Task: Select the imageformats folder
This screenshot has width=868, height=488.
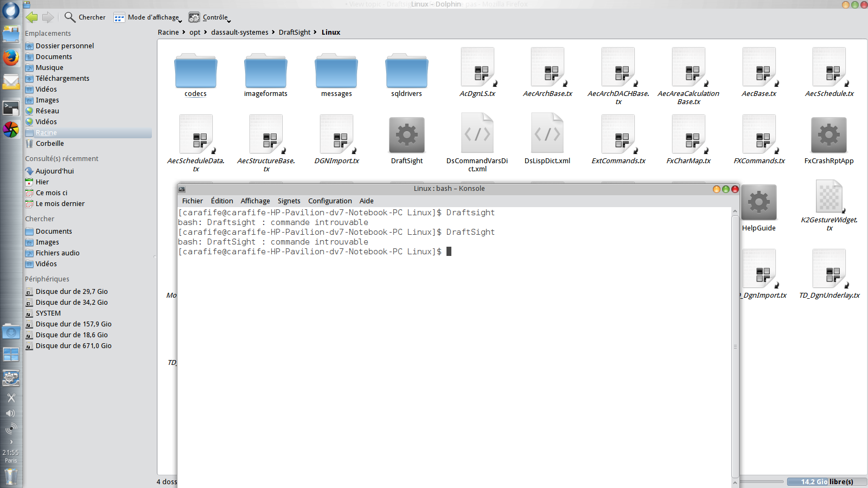Action: (x=266, y=71)
